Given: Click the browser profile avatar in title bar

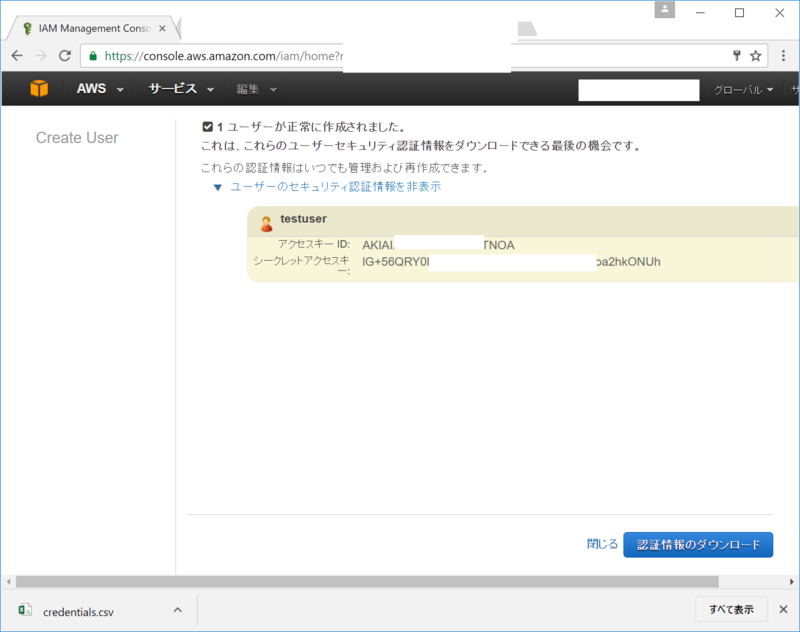Looking at the screenshot, I should coord(666,10).
